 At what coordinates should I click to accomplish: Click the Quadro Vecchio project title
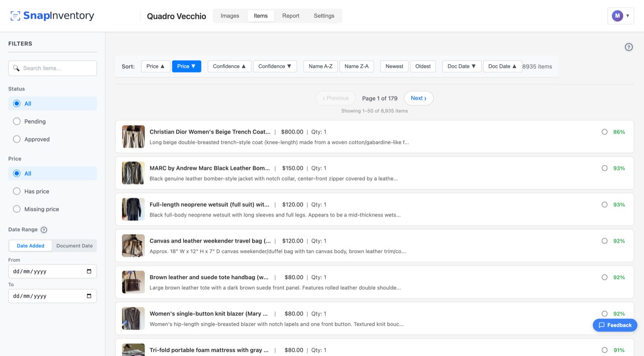pyautogui.click(x=177, y=16)
